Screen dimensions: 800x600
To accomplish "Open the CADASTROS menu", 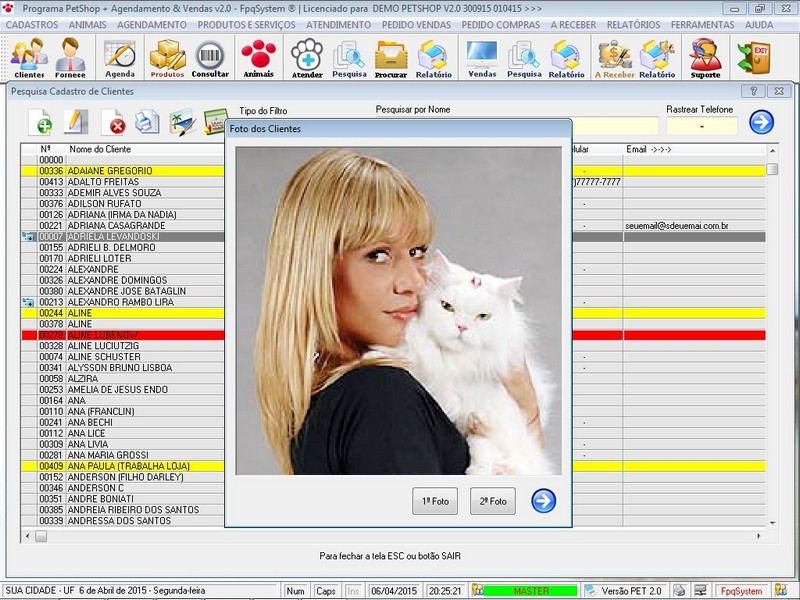I will point(32,24).
